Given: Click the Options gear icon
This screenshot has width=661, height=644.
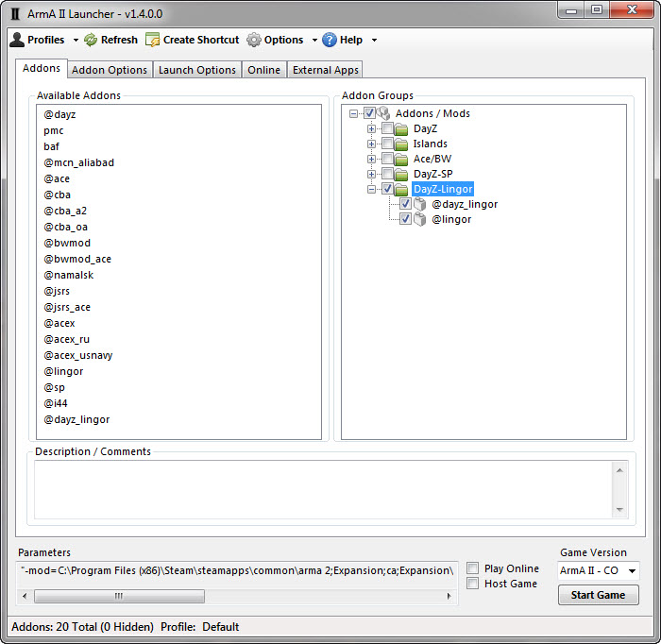Looking at the screenshot, I should (x=254, y=40).
